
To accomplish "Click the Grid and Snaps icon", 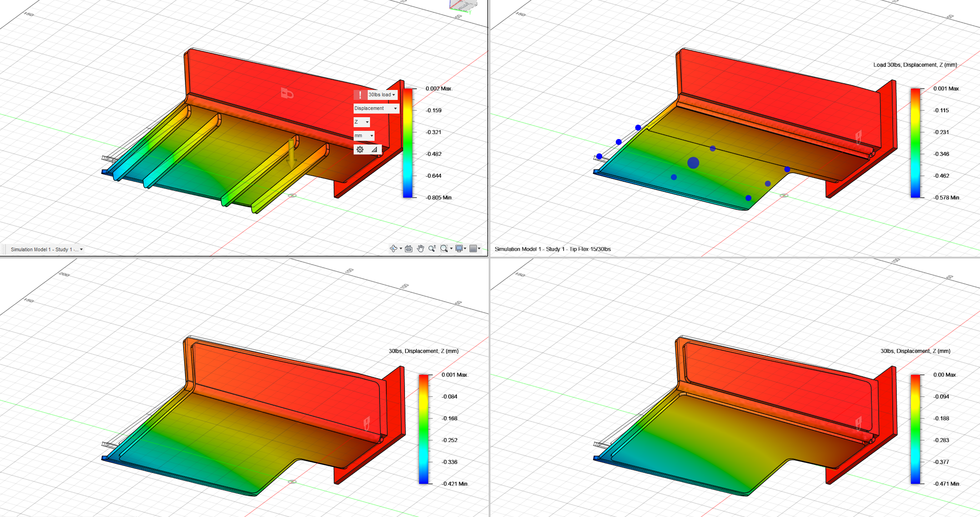I will (473, 249).
